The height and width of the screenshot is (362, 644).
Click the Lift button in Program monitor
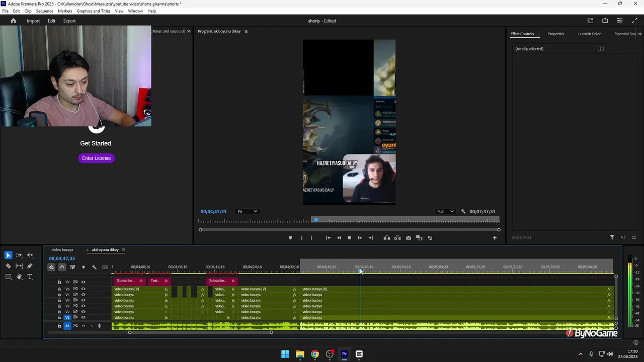[x=387, y=238]
